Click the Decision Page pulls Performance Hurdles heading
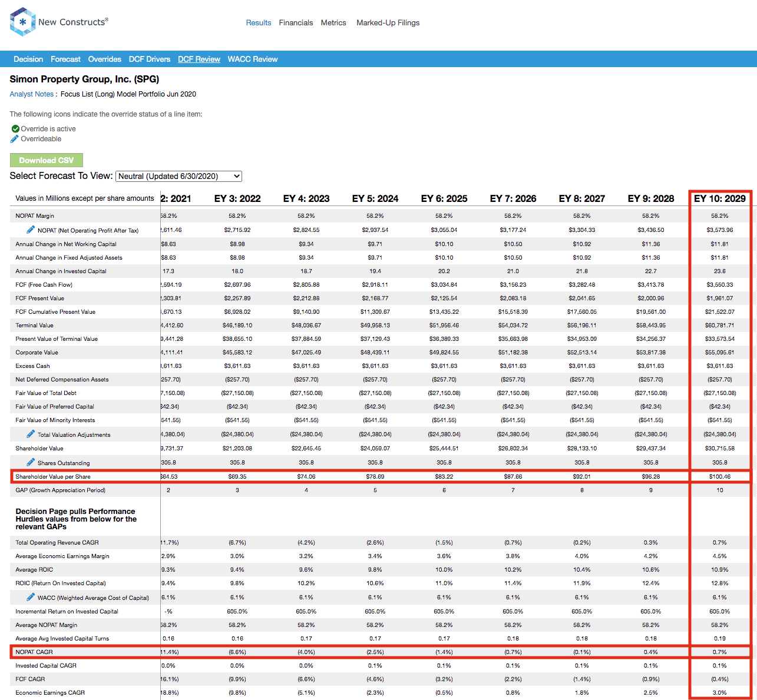757x700 pixels. (76, 519)
